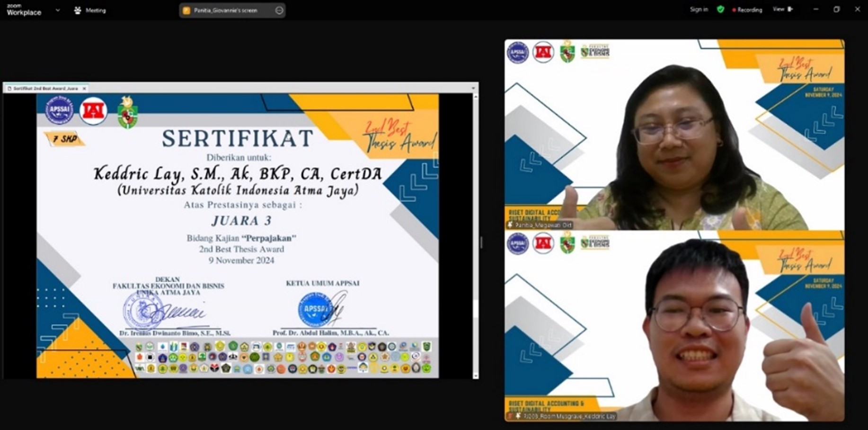Click the Universitas Katolik Indonesia Atma Jaya text

pyautogui.click(x=238, y=190)
